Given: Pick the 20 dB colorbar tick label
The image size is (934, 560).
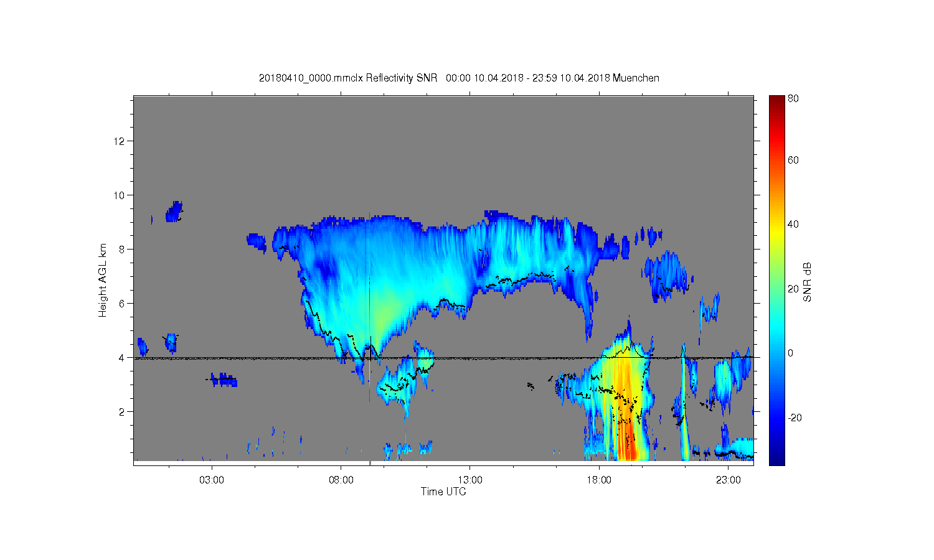Looking at the screenshot, I should tap(793, 289).
